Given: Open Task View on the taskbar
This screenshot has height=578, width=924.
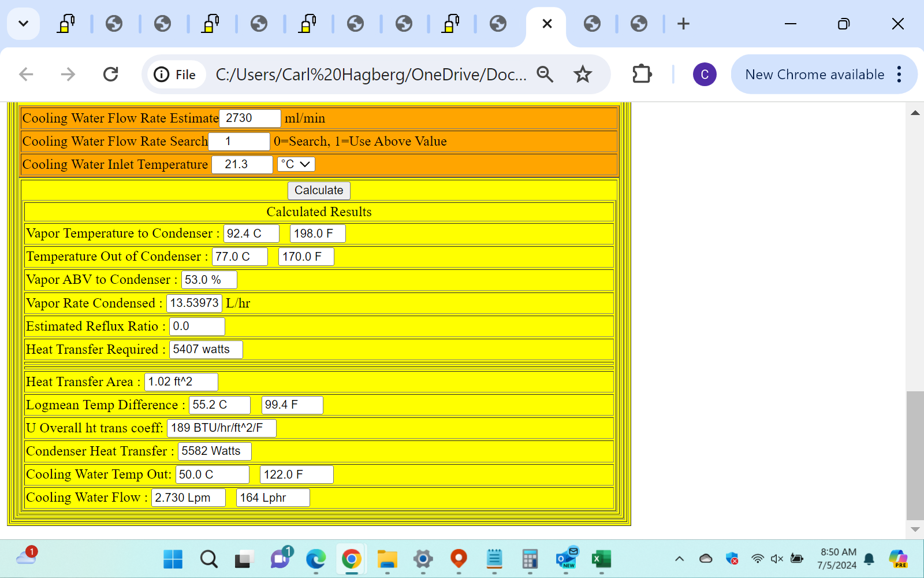Looking at the screenshot, I should pyautogui.click(x=244, y=559).
